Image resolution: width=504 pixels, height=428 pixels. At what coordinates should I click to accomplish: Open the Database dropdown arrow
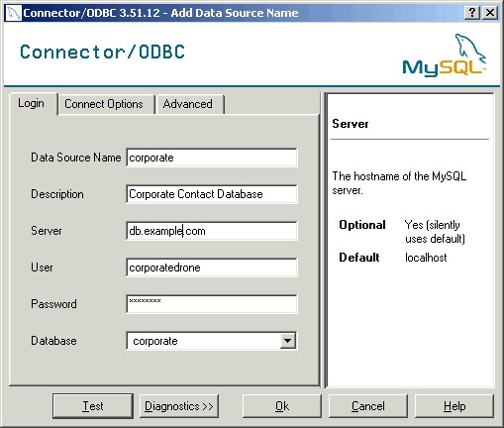(287, 341)
